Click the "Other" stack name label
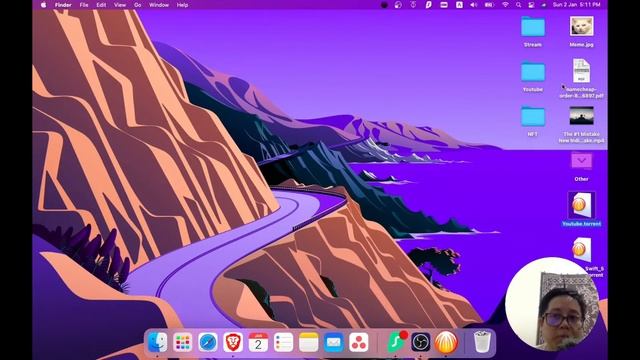The width and height of the screenshot is (640, 360). [581, 179]
